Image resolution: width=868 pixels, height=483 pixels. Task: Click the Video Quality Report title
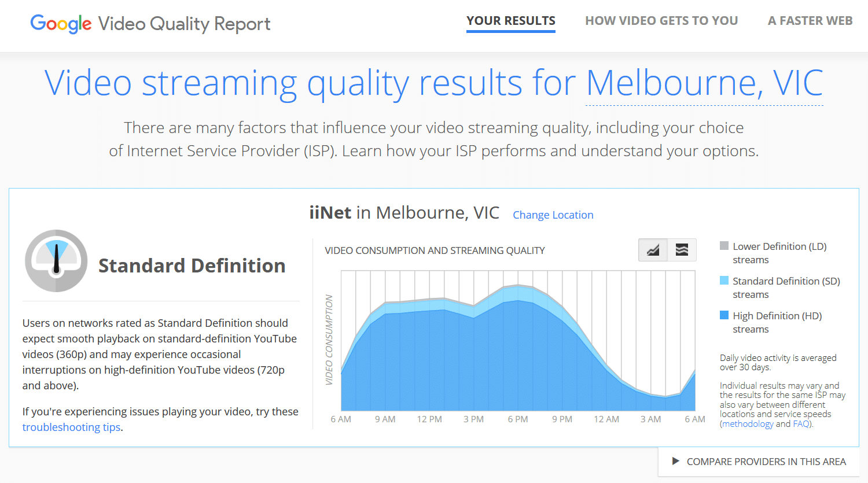coord(184,24)
